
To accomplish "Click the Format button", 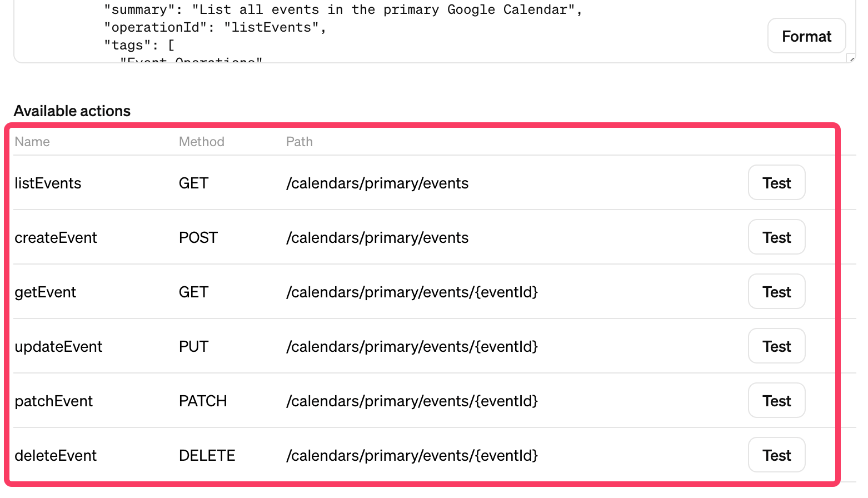I will tap(806, 36).
